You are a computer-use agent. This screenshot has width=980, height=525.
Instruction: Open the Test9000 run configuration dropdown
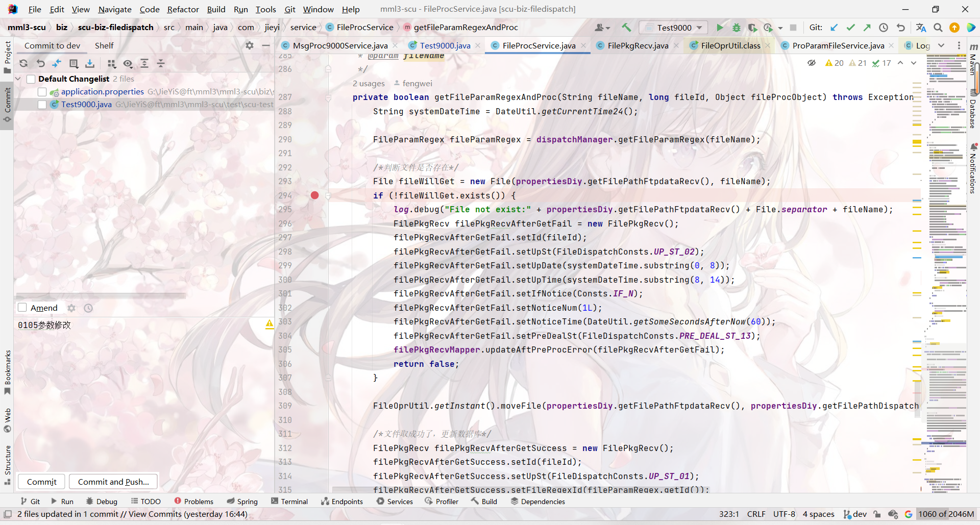click(674, 28)
